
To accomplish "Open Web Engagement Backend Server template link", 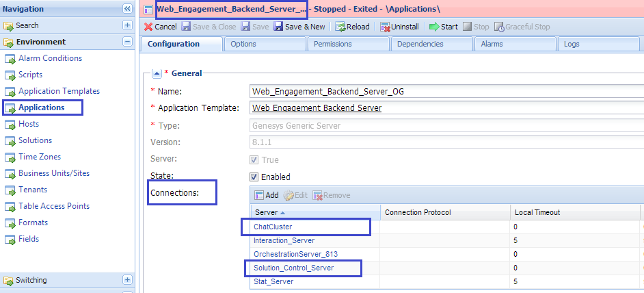I will [x=317, y=108].
